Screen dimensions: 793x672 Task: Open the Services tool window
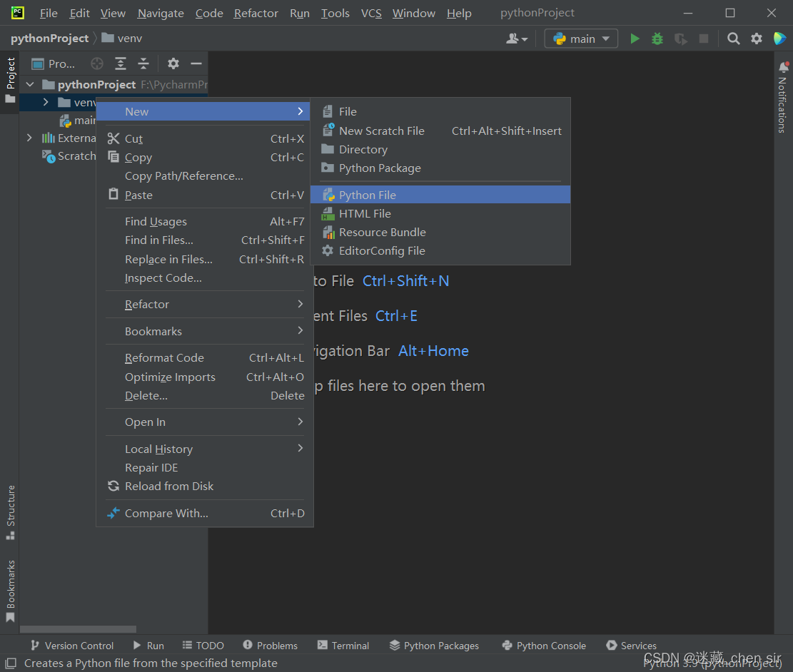click(631, 645)
